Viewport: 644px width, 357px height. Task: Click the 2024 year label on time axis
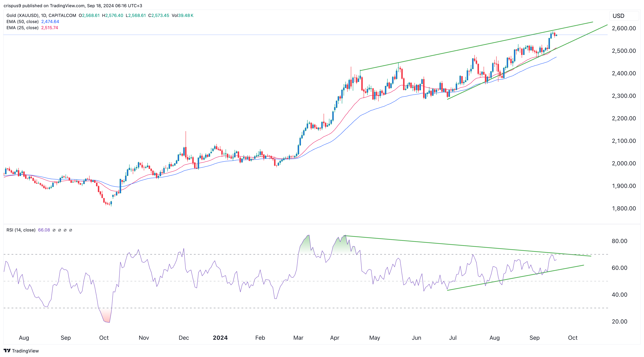pyautogui.click(x=220, y=338)
